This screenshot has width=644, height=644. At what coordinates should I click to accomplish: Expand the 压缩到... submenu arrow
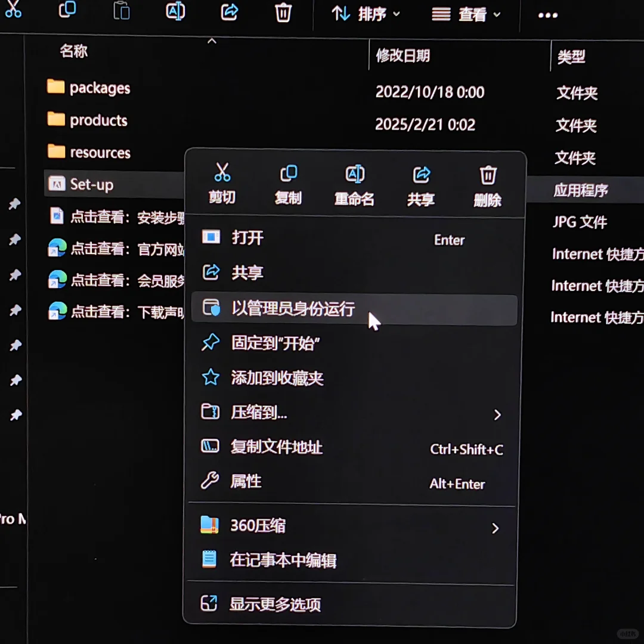click(497, 414)
